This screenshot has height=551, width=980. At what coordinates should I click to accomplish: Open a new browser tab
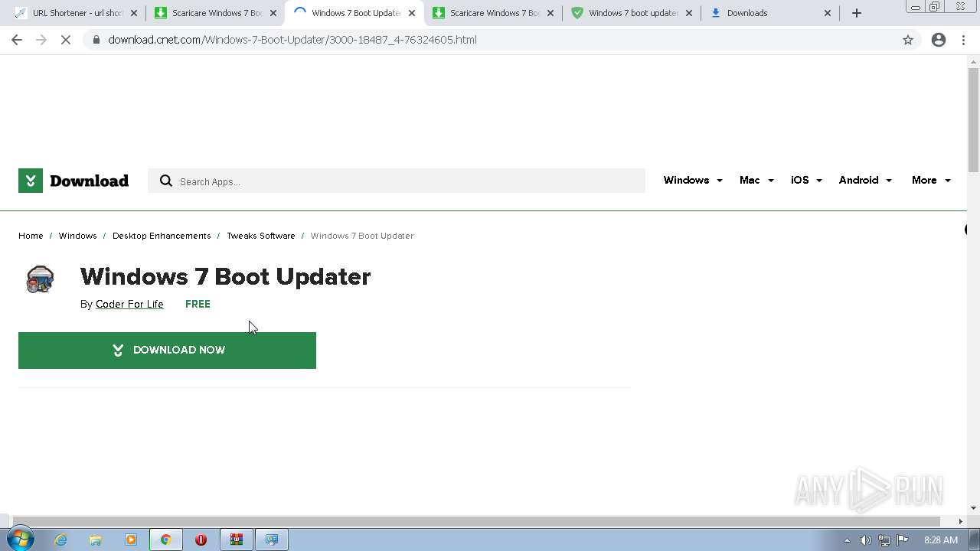coord(857,13)
